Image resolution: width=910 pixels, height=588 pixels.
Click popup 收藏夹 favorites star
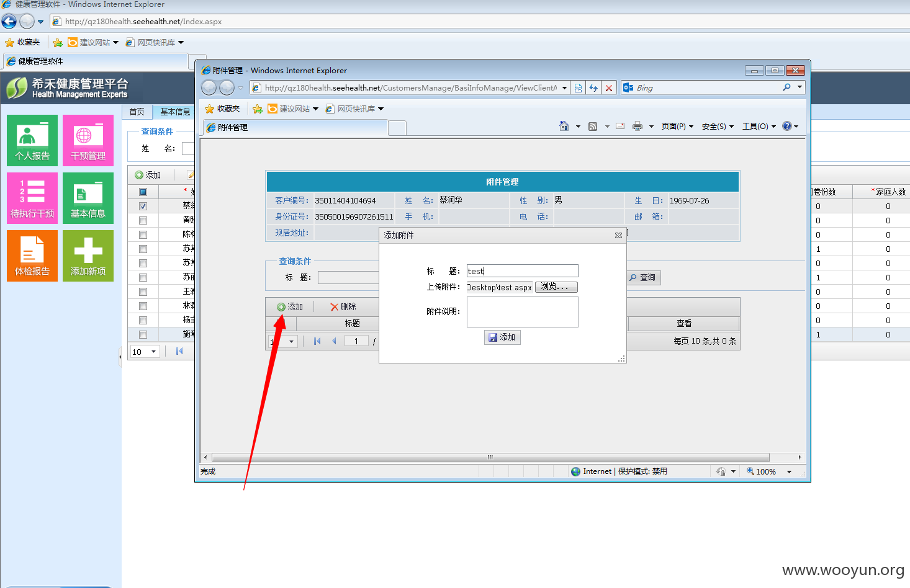pyautogui.click(x=222, y=109)
